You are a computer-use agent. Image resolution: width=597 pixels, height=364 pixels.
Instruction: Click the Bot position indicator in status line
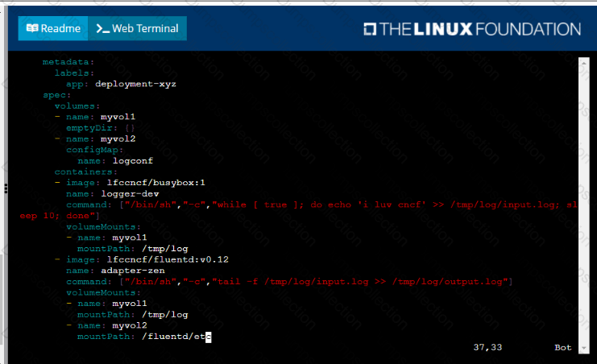(562, 347)
